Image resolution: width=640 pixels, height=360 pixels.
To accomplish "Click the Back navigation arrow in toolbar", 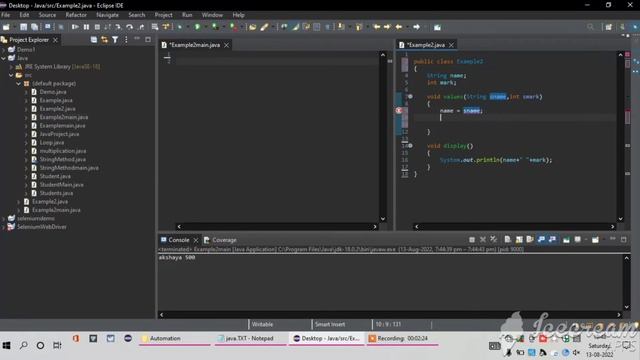I will click(x=399, y=27).
